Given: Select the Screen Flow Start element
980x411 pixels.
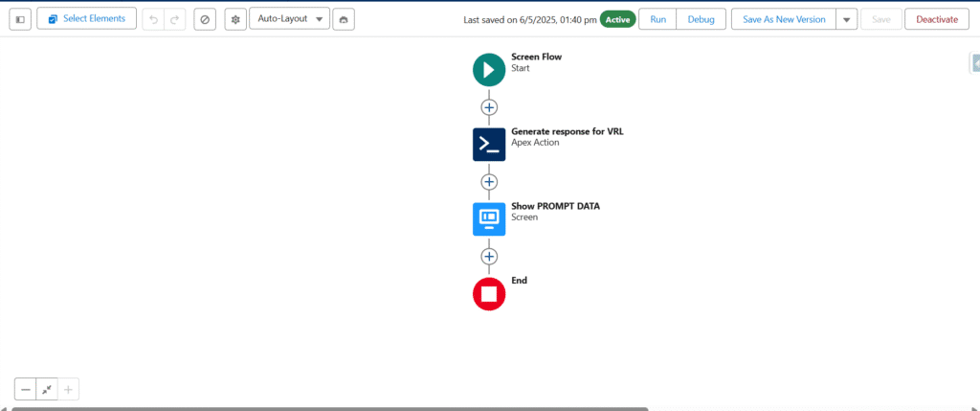Looking at the screenshot, I should 489,69.
